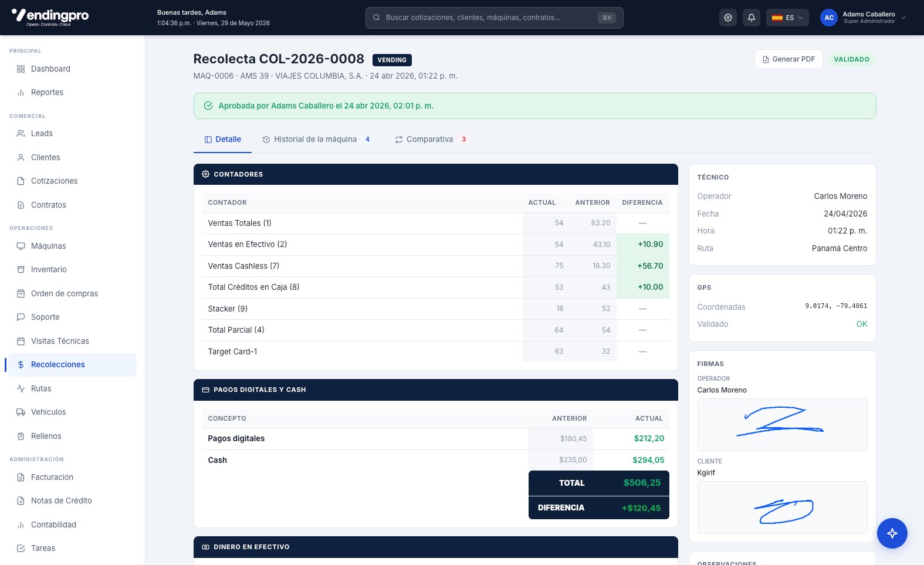This screenshot has height=565, width=924.
Task: Click the CONTADORES section header
Action: (435, 174)
